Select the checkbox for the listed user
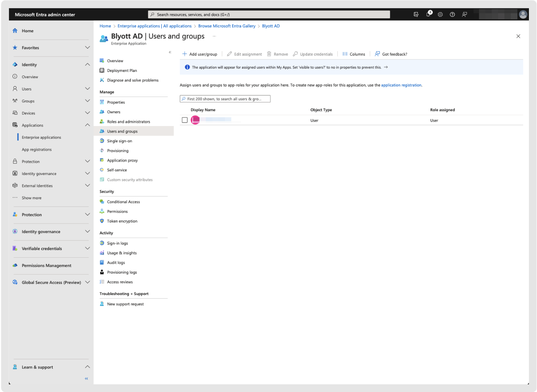 tap(185, 120)
